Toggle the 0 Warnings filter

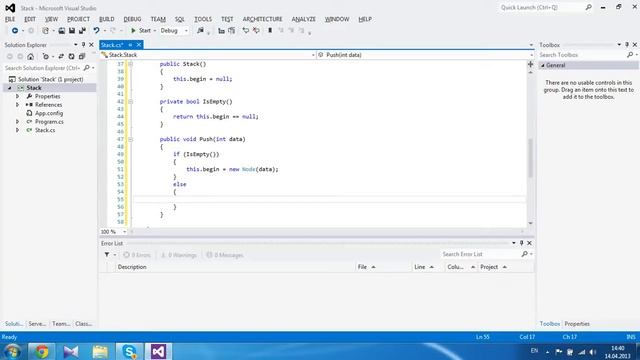tap(178, 255)
